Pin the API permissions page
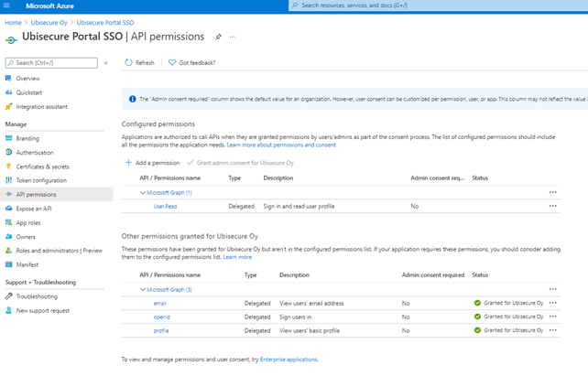 click(218, 37)
